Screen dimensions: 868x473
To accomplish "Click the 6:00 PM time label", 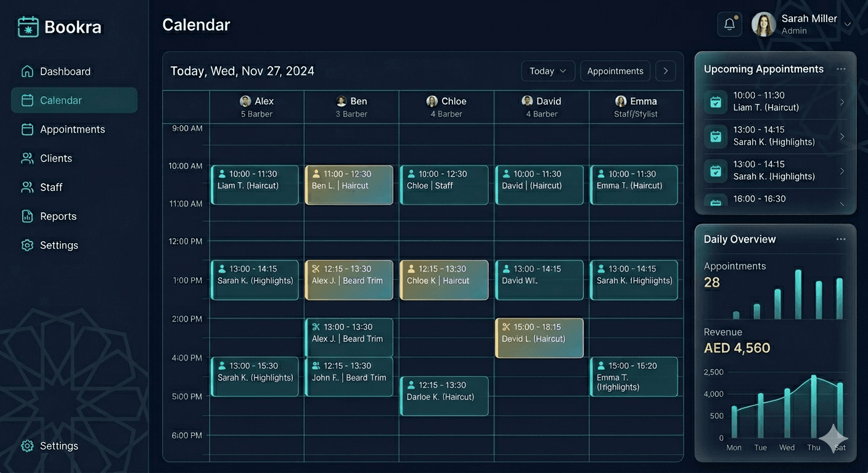I will [x=187, y=435].
